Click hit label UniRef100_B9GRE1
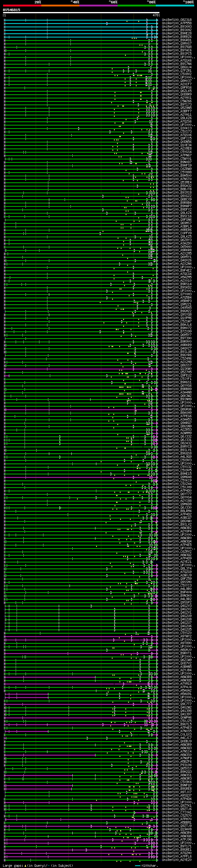This screenshot has width=197, height=868. (177, 850)
